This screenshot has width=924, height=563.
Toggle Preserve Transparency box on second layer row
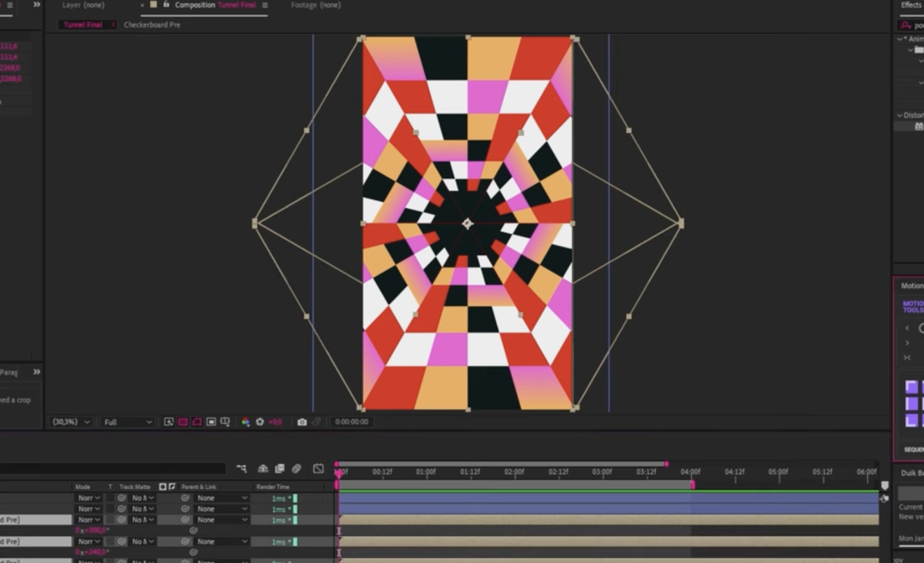[110, 509]
